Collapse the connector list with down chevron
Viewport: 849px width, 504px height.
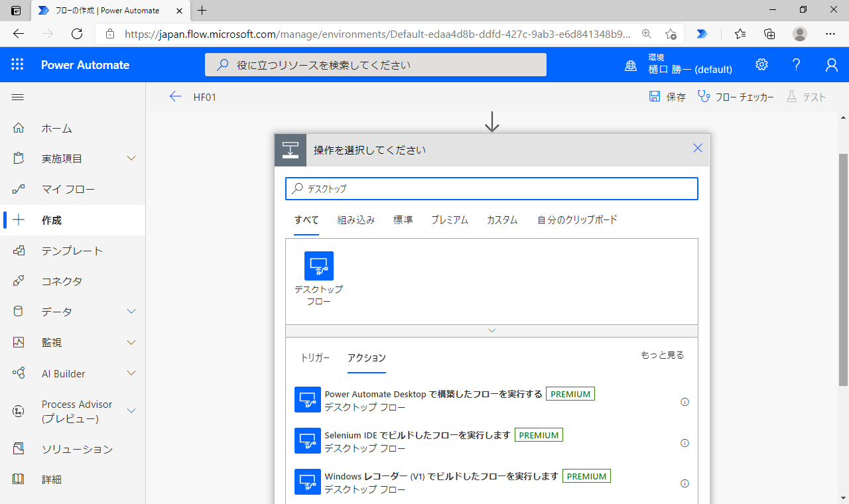click(x=491, y=330)
